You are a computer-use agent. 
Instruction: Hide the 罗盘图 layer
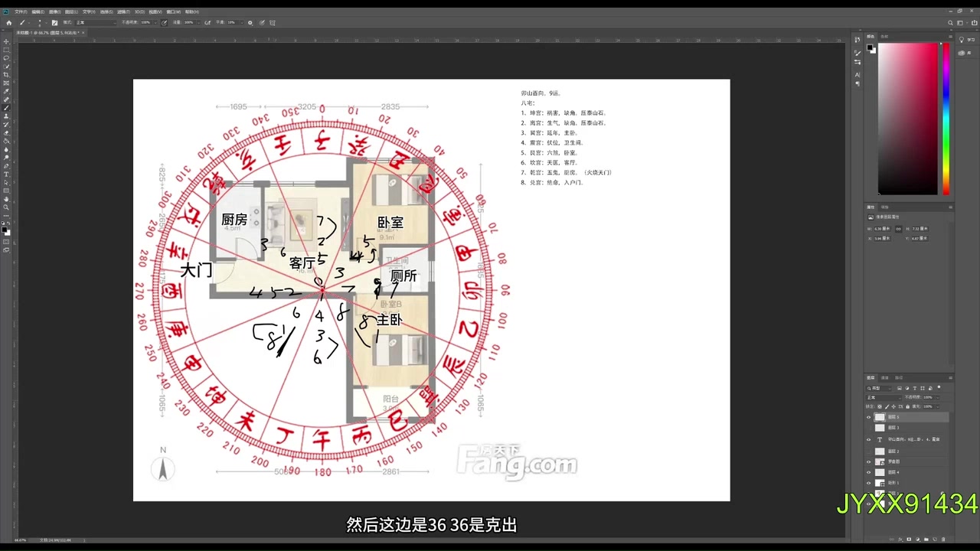[x=868, y=461]
